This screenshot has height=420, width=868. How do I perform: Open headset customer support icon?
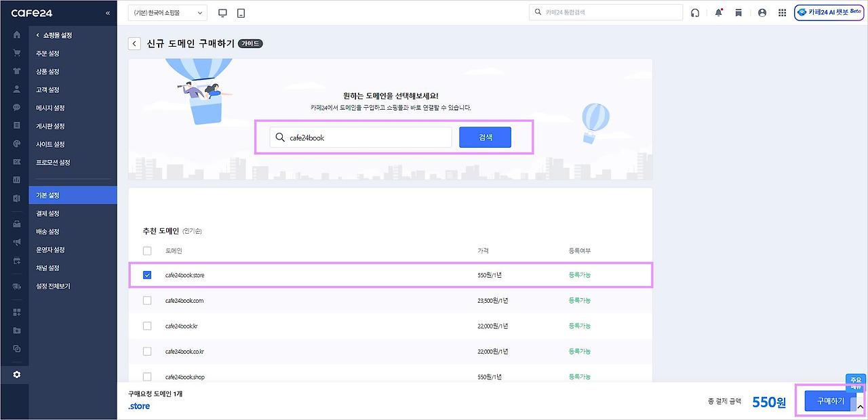(695, 13)
